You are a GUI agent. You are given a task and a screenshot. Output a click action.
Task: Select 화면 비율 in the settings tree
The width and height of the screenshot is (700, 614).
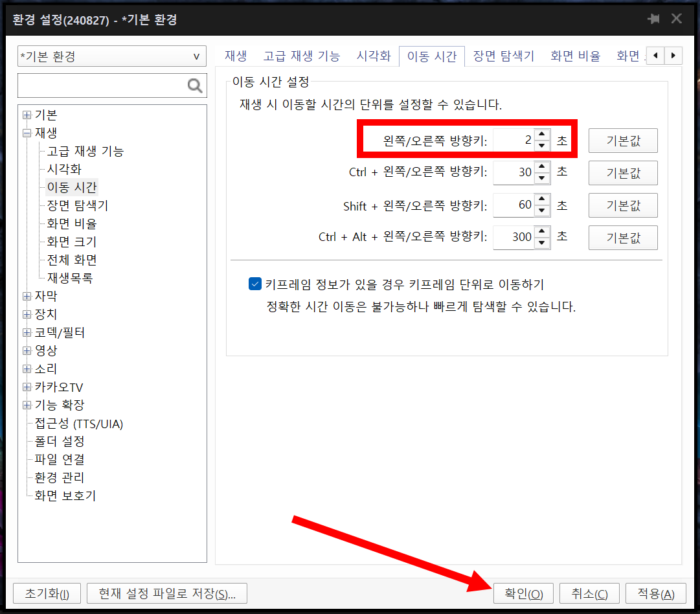(x=72, y=223)
